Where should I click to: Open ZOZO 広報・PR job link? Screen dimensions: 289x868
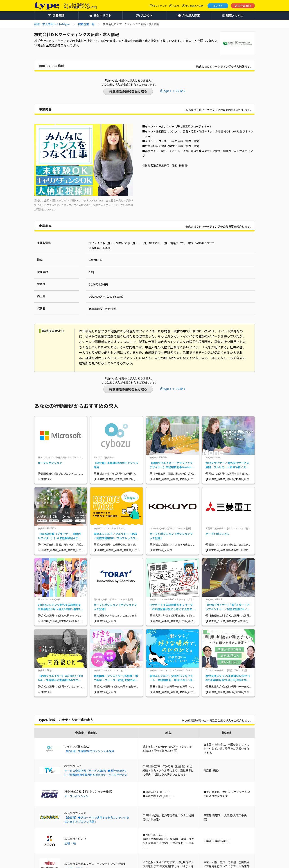tap(70, 843)
